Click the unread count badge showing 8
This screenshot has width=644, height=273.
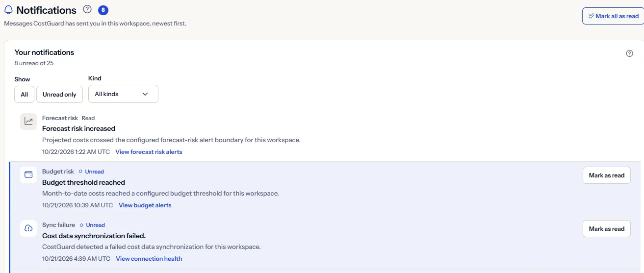click(x=103, y=10)
